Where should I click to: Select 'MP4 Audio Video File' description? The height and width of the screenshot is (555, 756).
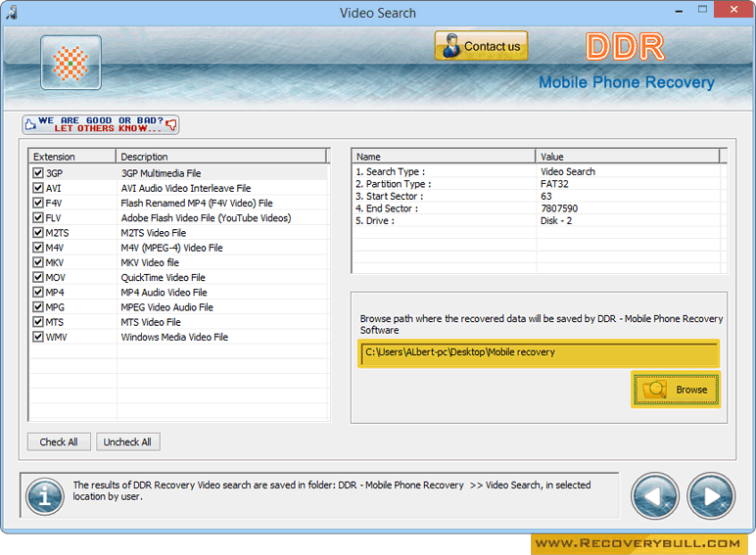tap(164, 293)
